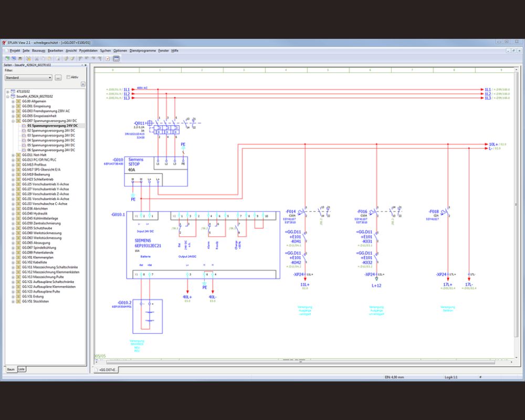Enable the Aktiv checkbox in the filter area
Viewport: 525px width, 420px height.
click(x=69, y=77)
